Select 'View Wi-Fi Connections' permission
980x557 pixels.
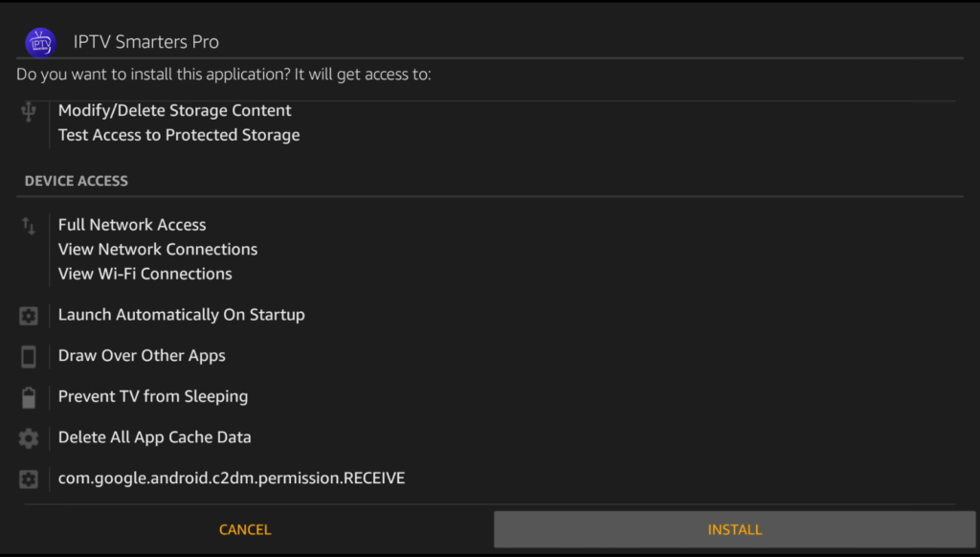click(x=145, y=274)
